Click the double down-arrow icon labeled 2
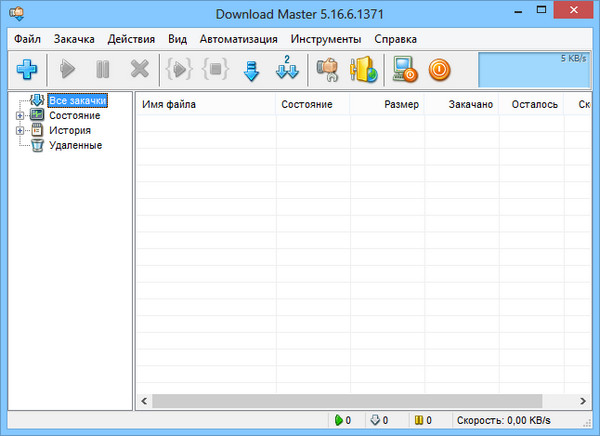The image size is (600, 436). click(x=287, y=70)
